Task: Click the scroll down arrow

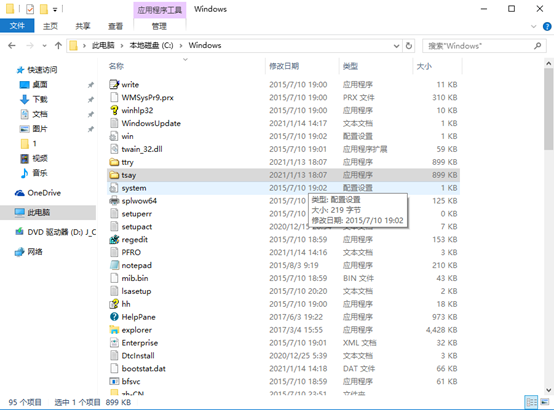Action: (x=548, y=390)
